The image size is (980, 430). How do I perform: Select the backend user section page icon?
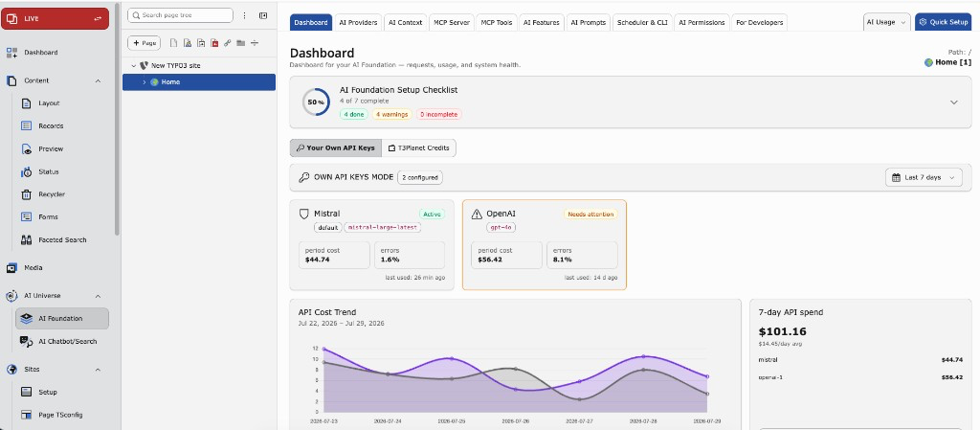tap(187, 43)
